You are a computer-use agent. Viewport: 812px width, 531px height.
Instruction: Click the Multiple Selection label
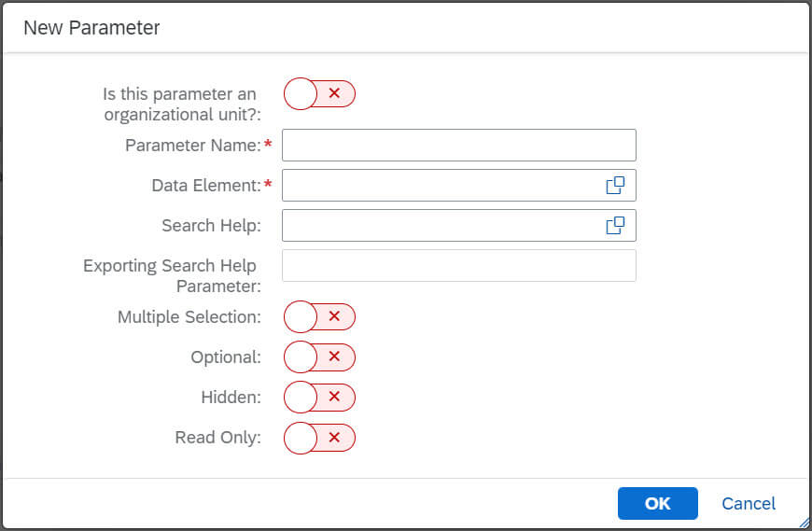pos(189,316)
